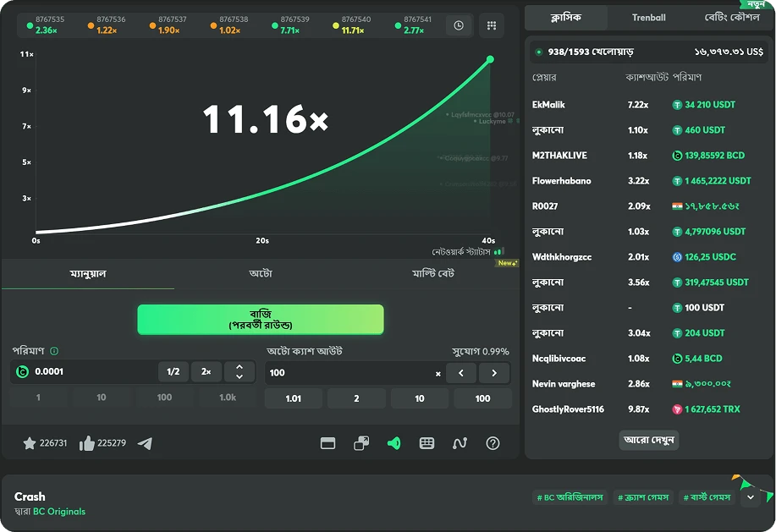
Task: Open hotkeys keyboard icon
Action: coord(427,443)
